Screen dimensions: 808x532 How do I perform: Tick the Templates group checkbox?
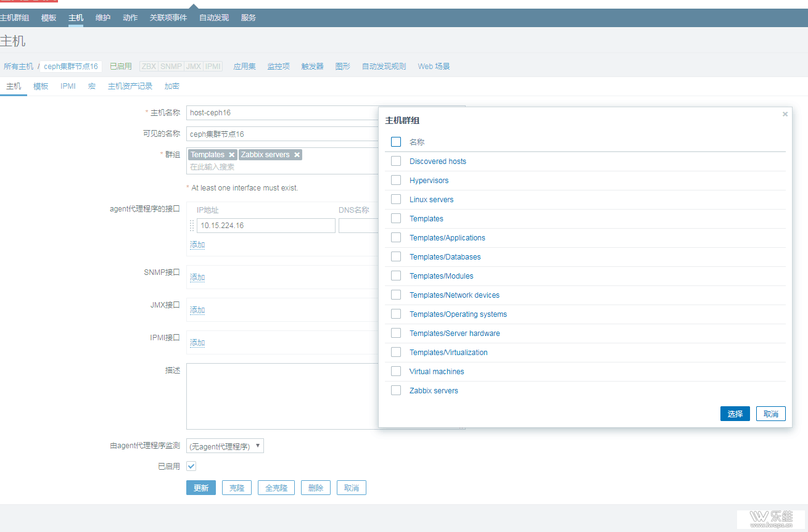(x=396, y=218)
